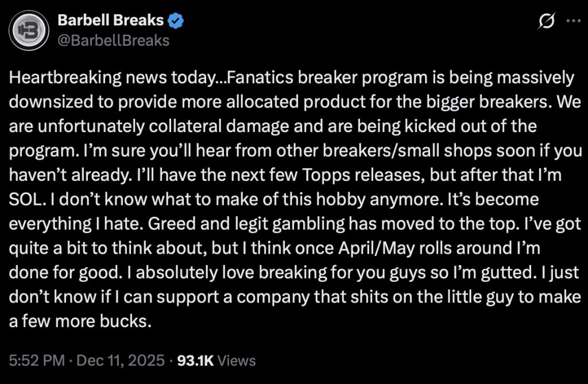588x384 pixels.
Task: Click the Barbell Breaks profile avatar
Action: click(x=28, y=30)
